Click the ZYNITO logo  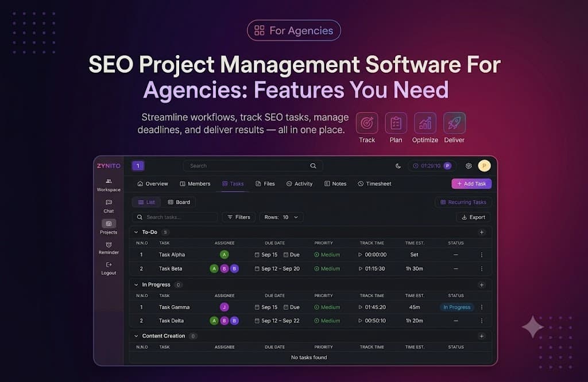(x=109, y=166)
